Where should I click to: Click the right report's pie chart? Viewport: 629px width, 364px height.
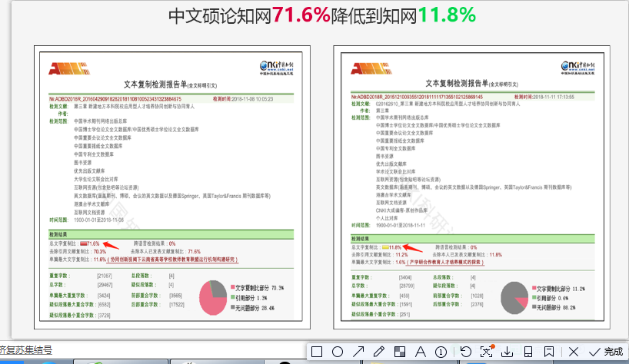click(x=514, y=297)
